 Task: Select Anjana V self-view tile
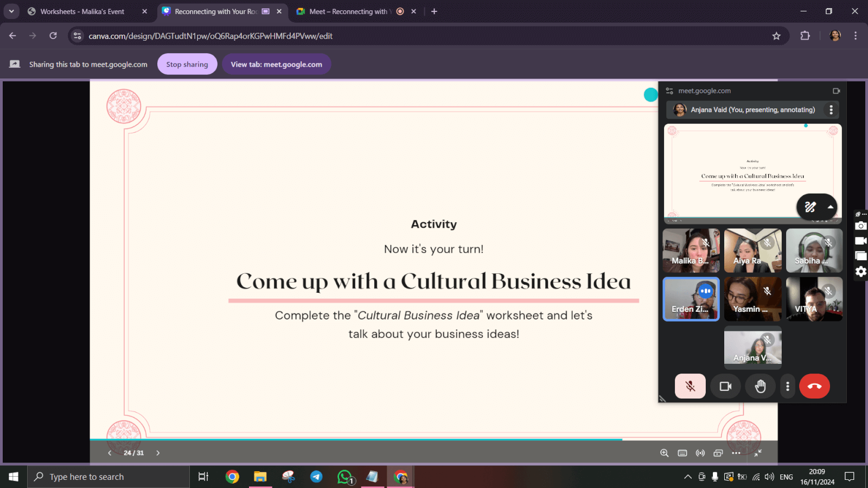click(x=753, y=348)
